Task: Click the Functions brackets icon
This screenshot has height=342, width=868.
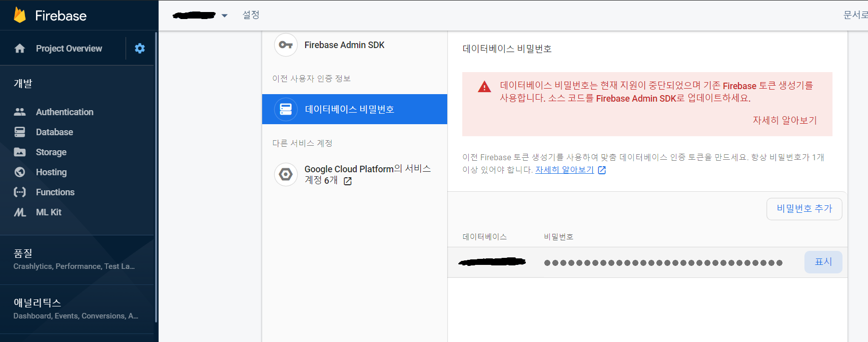Action: click(20, 192)
